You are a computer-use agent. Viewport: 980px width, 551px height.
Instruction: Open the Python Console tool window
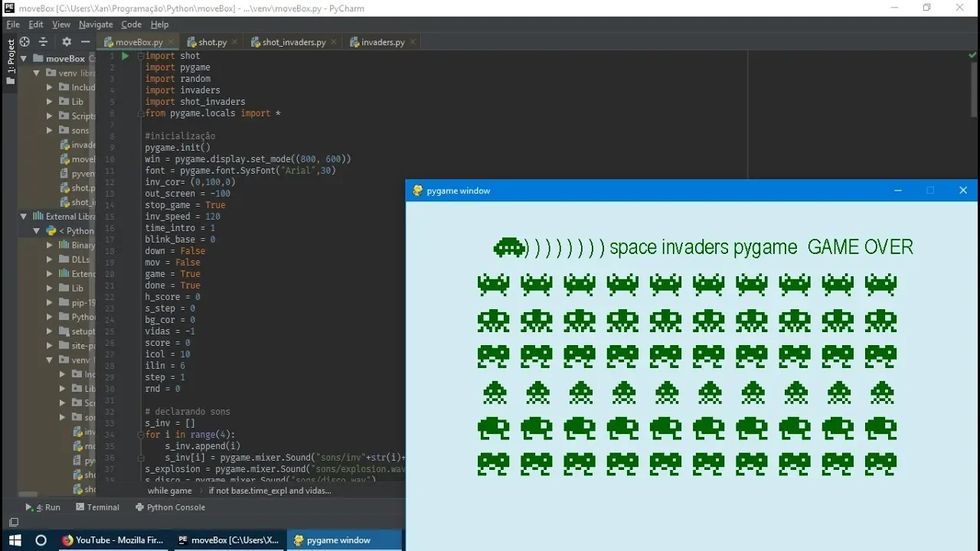(x=170, y=507)
